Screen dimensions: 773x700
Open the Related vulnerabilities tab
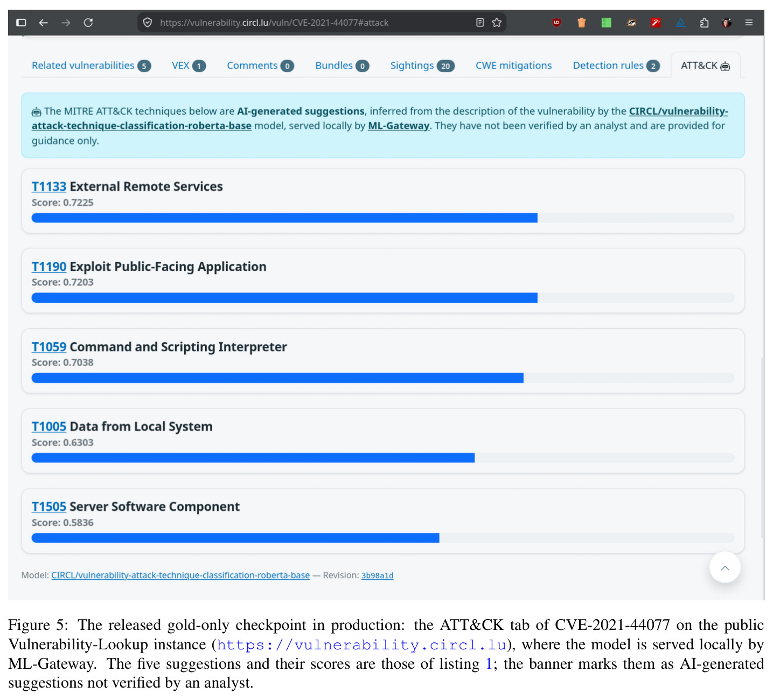click(x=91, y=66)
